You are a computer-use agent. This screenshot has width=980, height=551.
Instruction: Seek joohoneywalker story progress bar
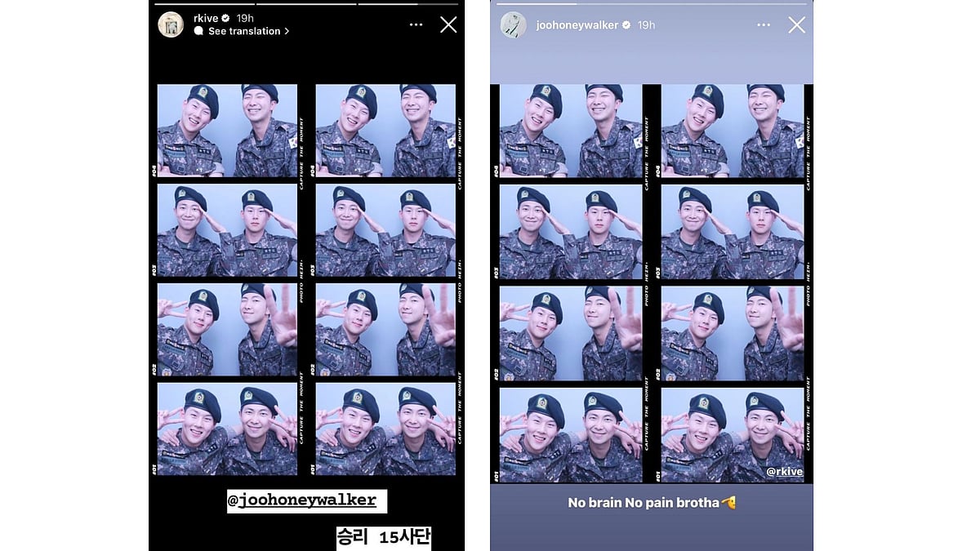click(651, 4)
